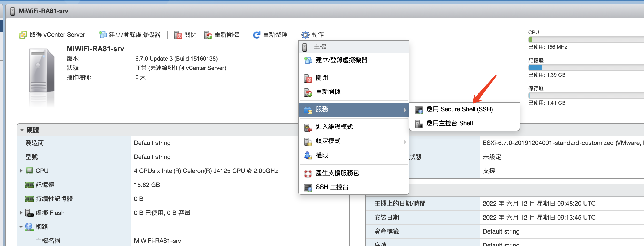Image resolution: width=644 pixels, height=246 pixels.
Task: Click the host icon in title bar
Action: click(x=12, y=11)
